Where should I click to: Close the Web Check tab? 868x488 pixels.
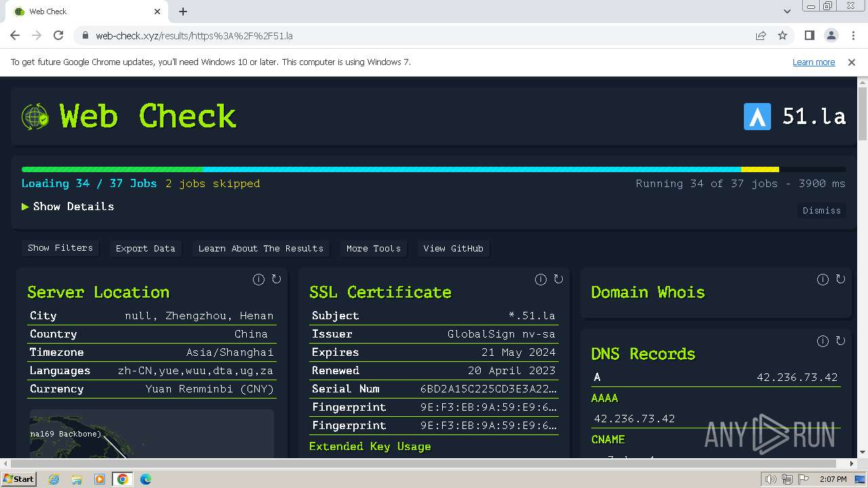(157, 12)
